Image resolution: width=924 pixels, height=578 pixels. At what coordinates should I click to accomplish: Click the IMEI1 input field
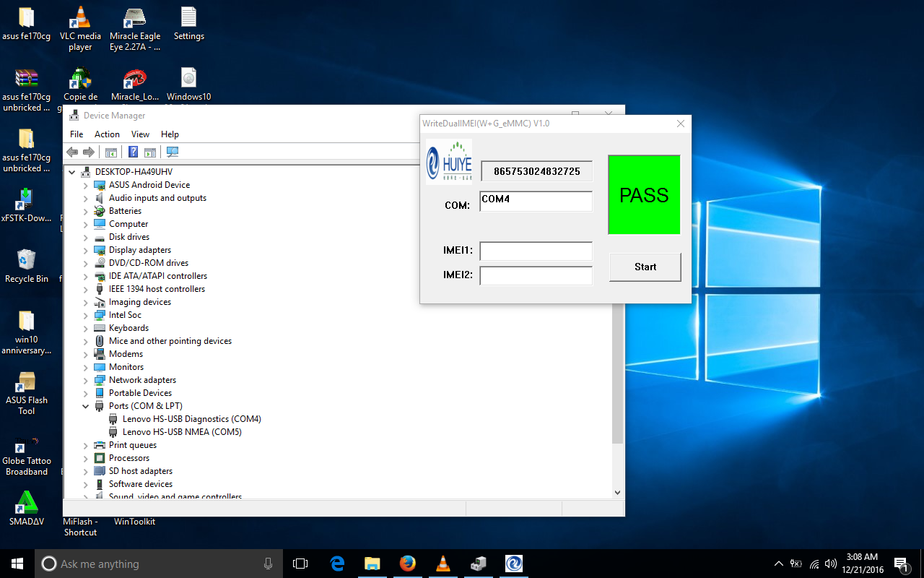click(536, 251)
